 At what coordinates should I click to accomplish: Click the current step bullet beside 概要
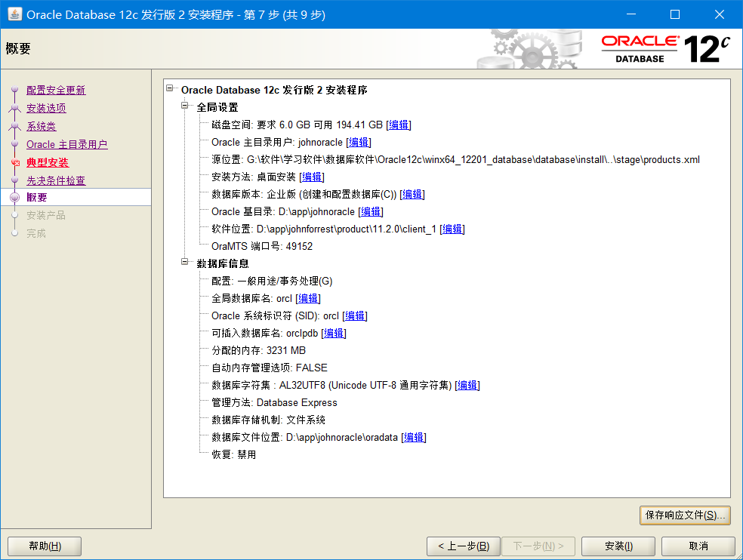coord(14,197)
